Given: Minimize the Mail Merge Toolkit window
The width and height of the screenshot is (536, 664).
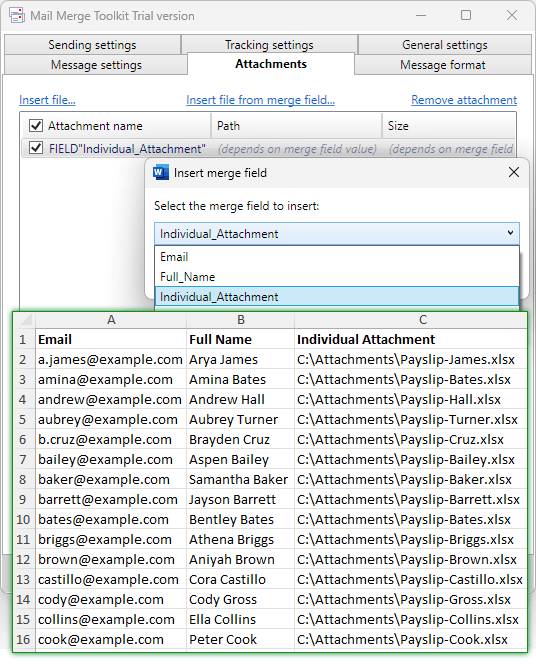Looking at the screenshot, I should (x=421, y=16).
